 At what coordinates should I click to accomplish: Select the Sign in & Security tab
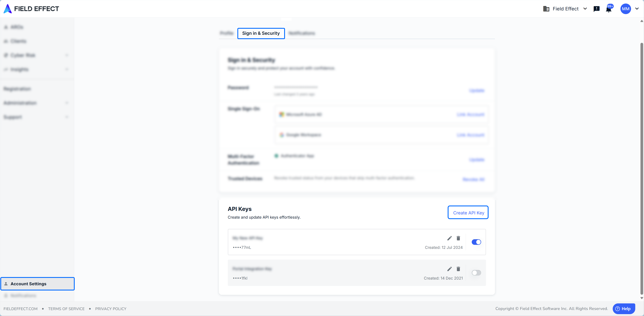point(261,33)
